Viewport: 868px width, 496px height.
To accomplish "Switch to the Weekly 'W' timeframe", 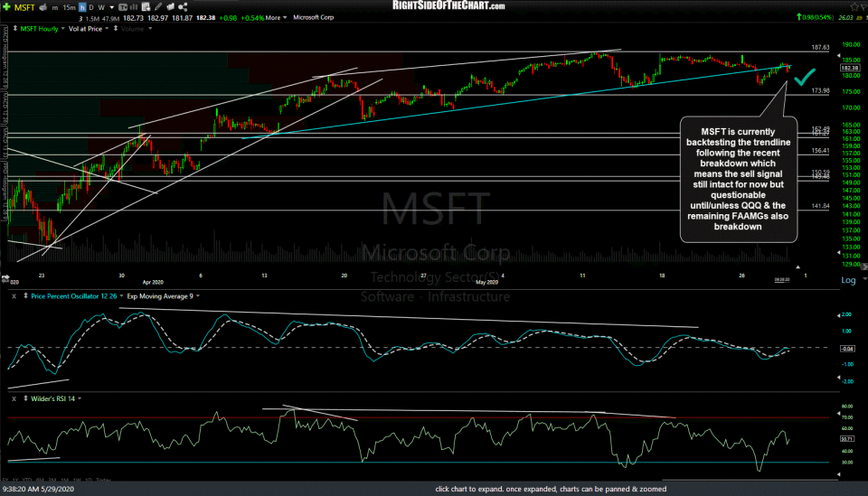I will (x=101, y=7).
